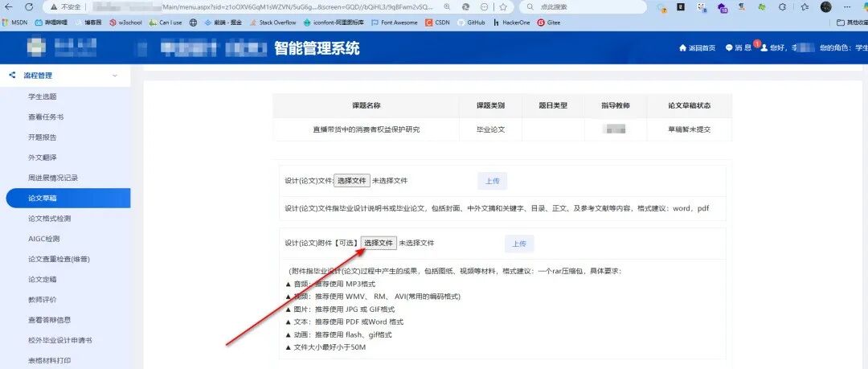Reload the page with the refresh icon
This screenshot has width=868, height=369.
point(30,7)
